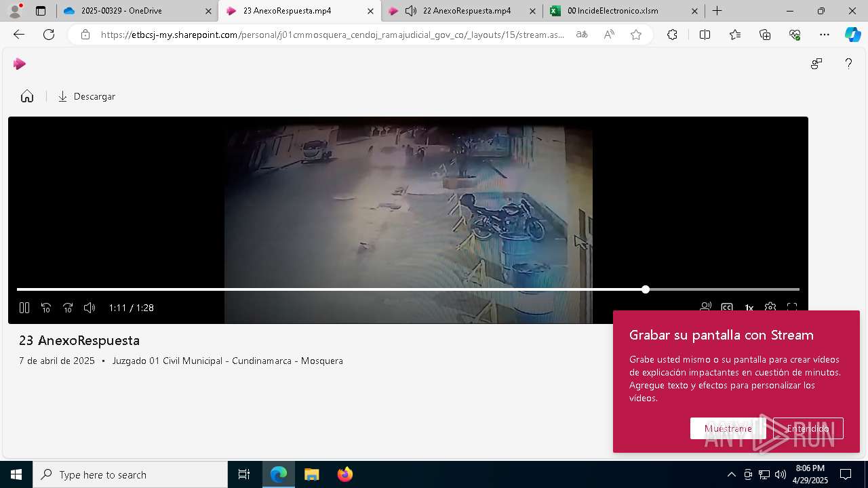Viewport: 868px width, 488px height.
Task: Click the Type here to search box
Action: pyautogui.click(x=130, y=474)
